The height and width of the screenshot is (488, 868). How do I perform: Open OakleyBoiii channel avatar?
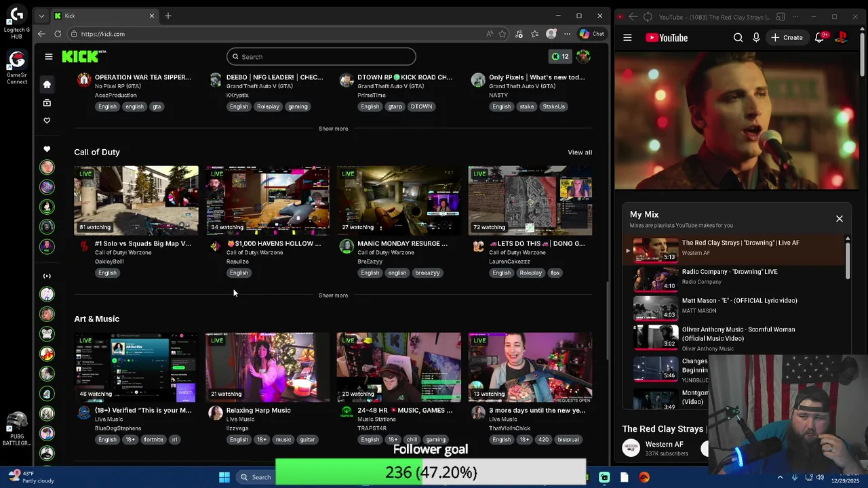pyautogui.click(x=84, y=247)
